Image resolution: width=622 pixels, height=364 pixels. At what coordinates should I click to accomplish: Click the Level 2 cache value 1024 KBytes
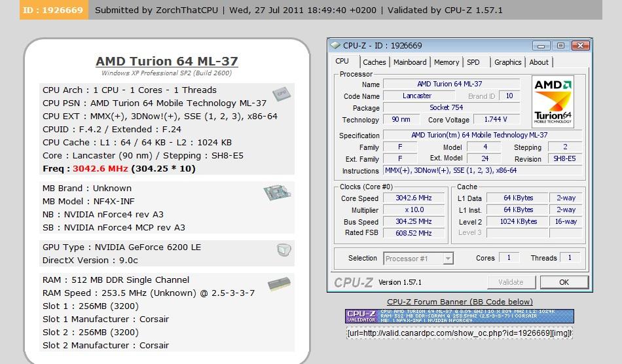(518, 221)
